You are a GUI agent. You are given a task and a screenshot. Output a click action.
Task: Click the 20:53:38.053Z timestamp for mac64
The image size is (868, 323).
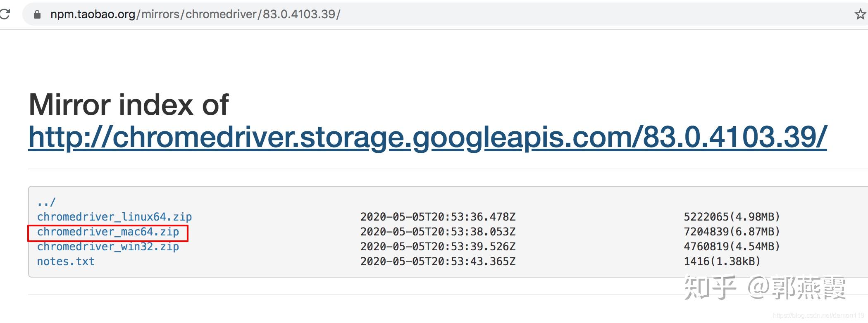click(438, 232)
